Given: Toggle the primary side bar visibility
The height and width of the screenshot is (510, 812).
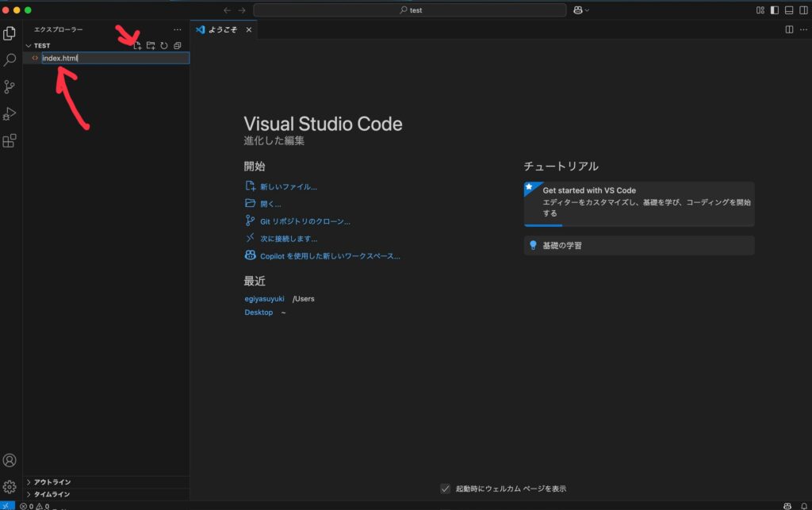Looking at the screenshot, I should pos(775,10).
